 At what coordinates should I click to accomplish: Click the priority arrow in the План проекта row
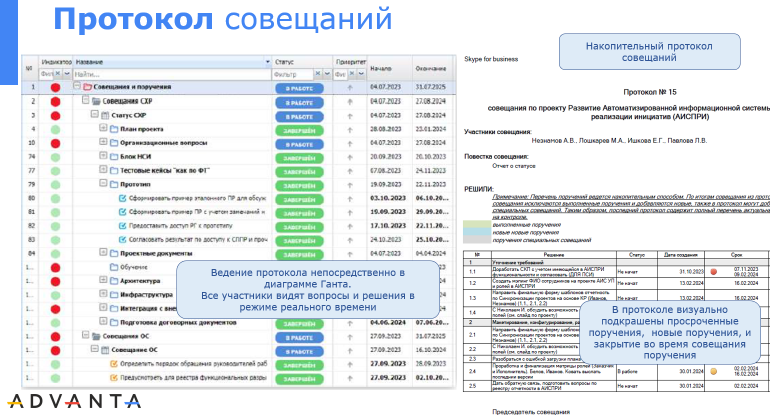[349, 130]
